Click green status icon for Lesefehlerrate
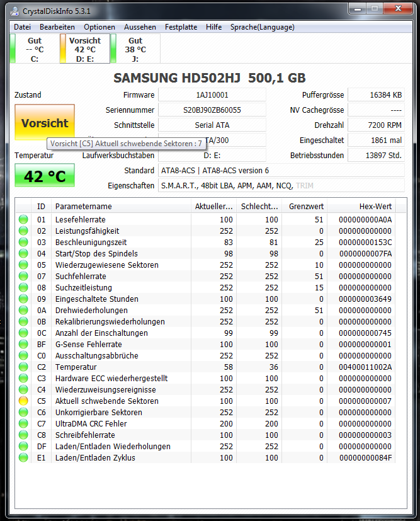420x521 pixels. point(23,220)
